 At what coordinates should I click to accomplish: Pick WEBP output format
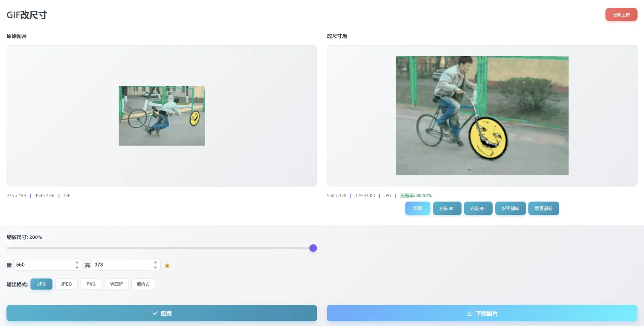tap(117, 284)
